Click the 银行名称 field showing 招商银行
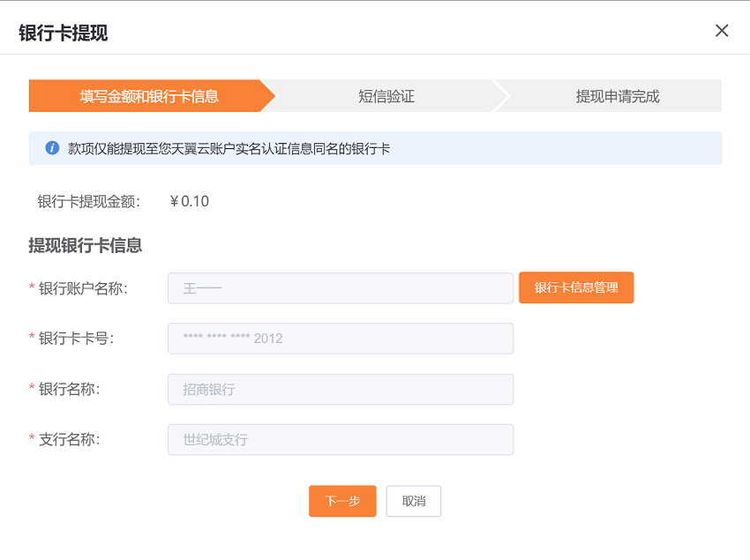 point(341,389)
